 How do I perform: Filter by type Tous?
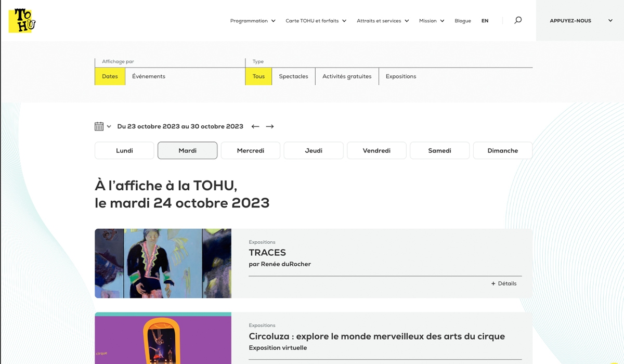258,76
